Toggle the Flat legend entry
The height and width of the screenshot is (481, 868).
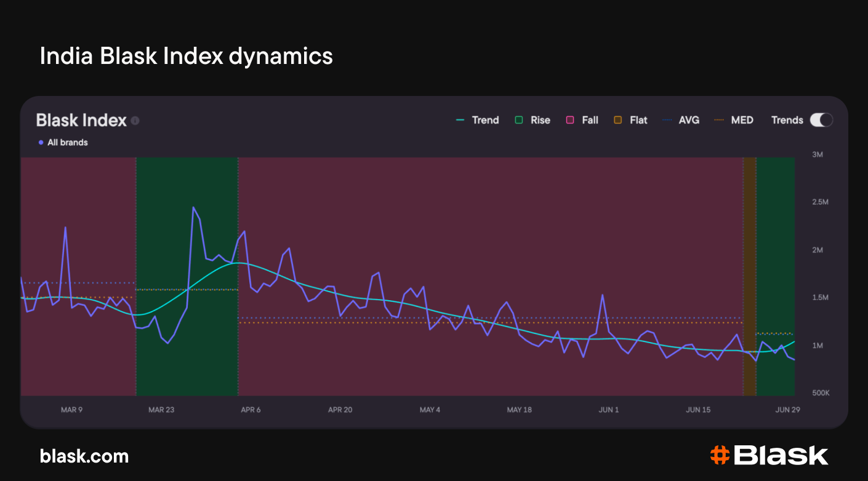click(630, 120)
